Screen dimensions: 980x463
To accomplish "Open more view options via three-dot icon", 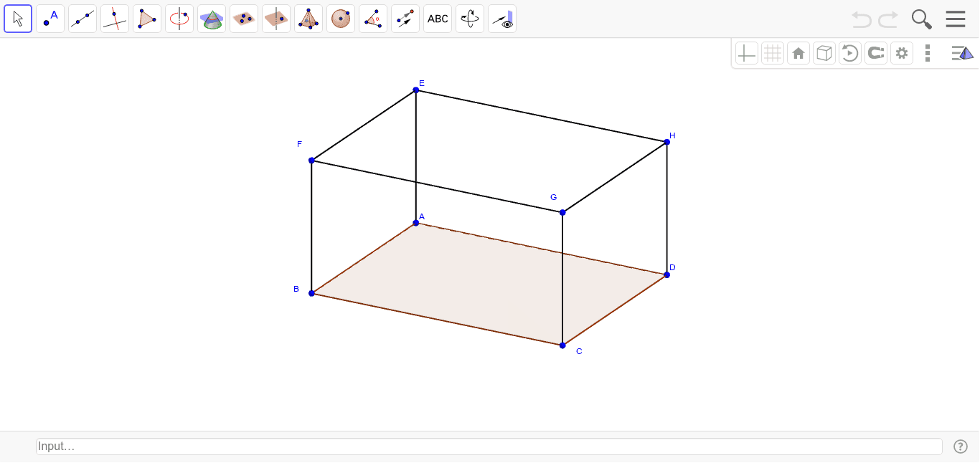I will pos(928,52).
